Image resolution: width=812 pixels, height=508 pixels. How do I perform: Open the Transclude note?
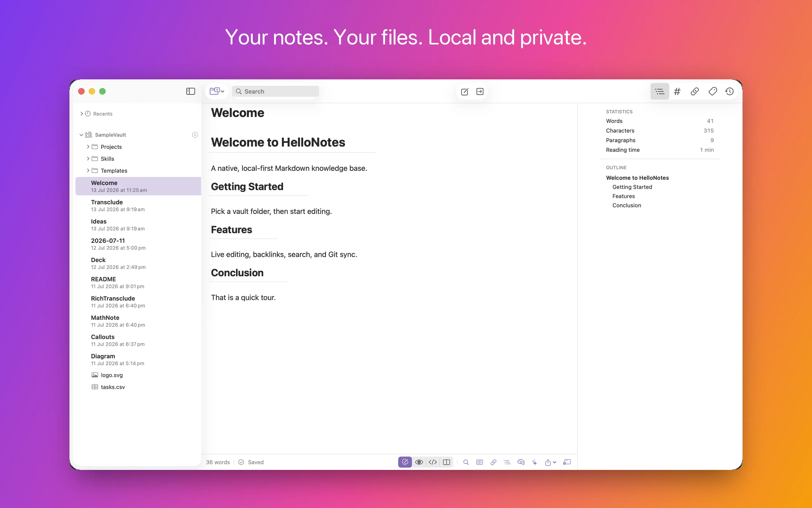coord(138,205)
